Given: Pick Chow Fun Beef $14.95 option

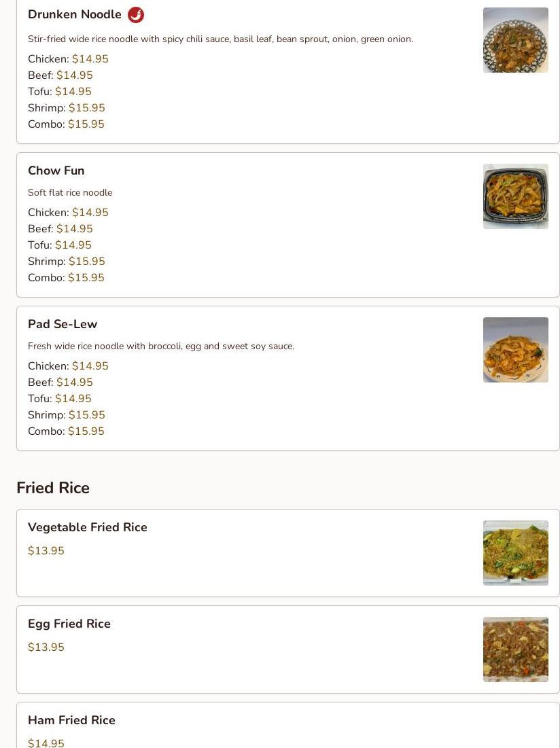Looking at the screenshot, I should (60, 228).
